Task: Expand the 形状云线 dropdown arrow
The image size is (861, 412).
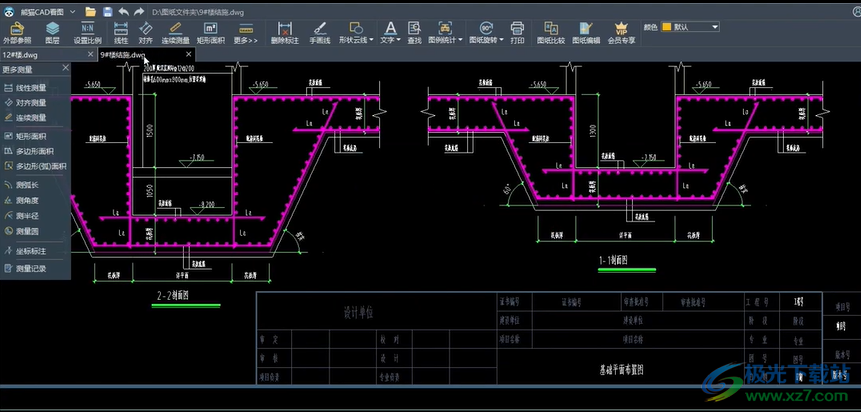Action: pos(372,40)
